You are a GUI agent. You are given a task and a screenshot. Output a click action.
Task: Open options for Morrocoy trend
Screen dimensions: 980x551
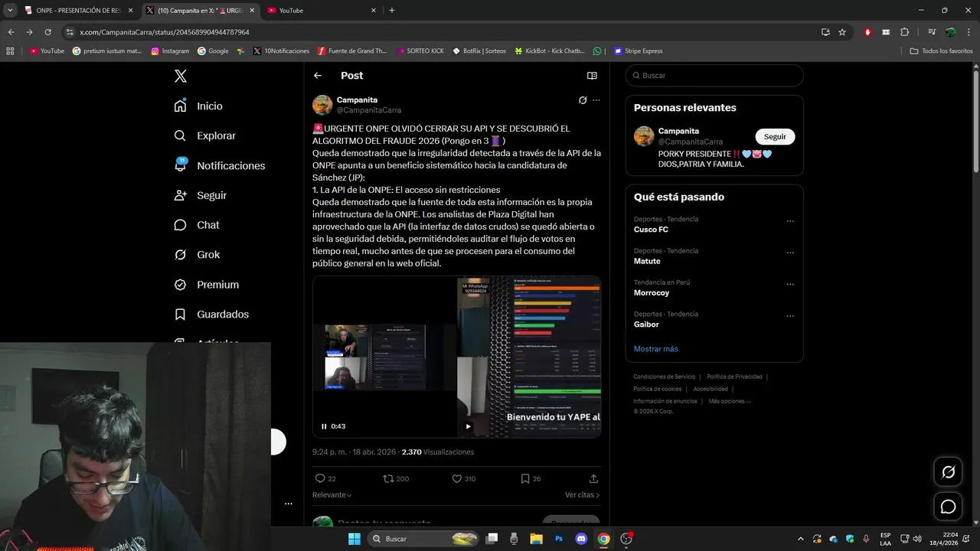pos(790,285)
